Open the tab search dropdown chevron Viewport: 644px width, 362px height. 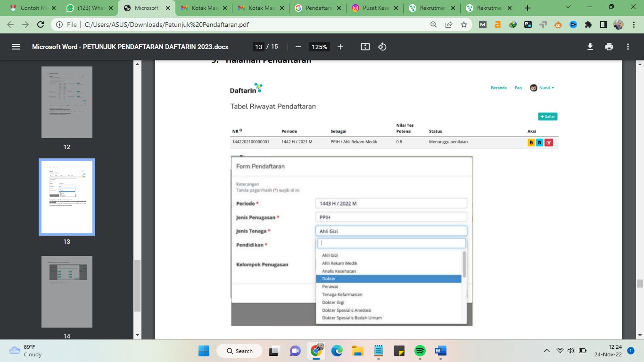click(568, 8)
